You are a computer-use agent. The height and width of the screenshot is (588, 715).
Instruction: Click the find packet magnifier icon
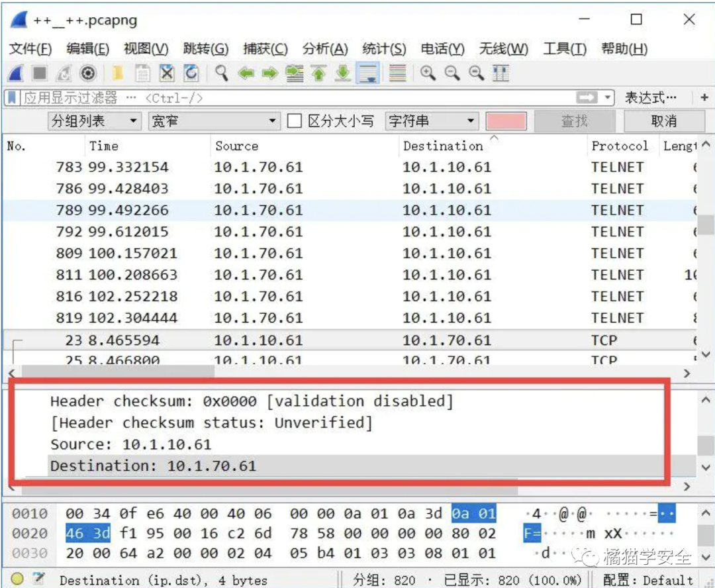pos(222,73)
